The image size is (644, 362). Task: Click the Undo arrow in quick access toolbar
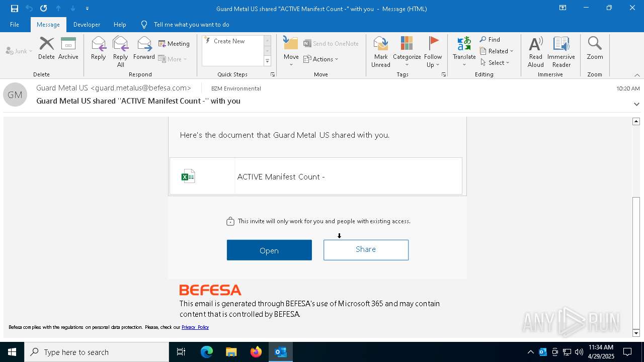tap(29, 9)
